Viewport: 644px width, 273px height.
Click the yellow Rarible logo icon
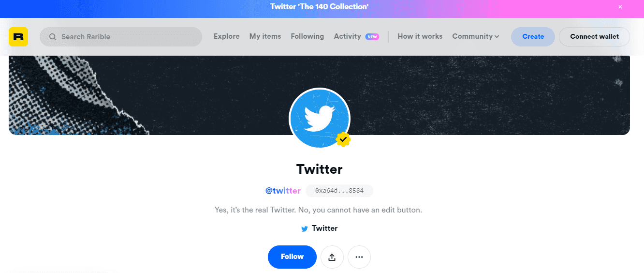coord(18,37)
